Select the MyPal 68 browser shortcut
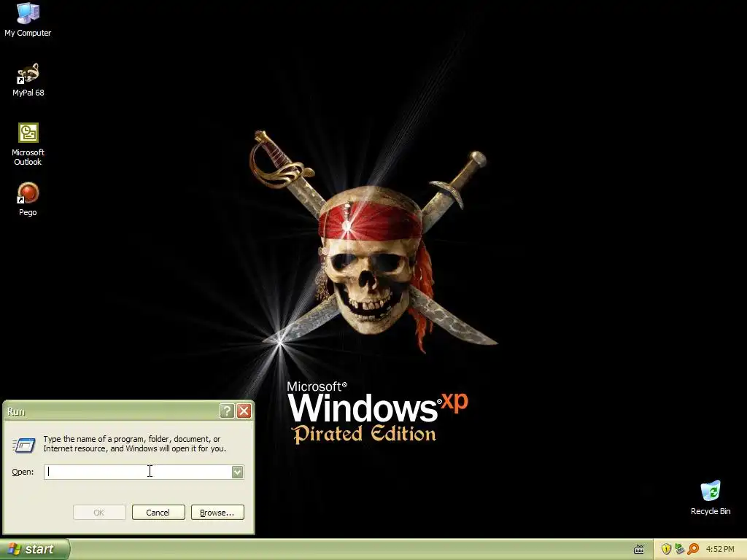 click(28, 79)
